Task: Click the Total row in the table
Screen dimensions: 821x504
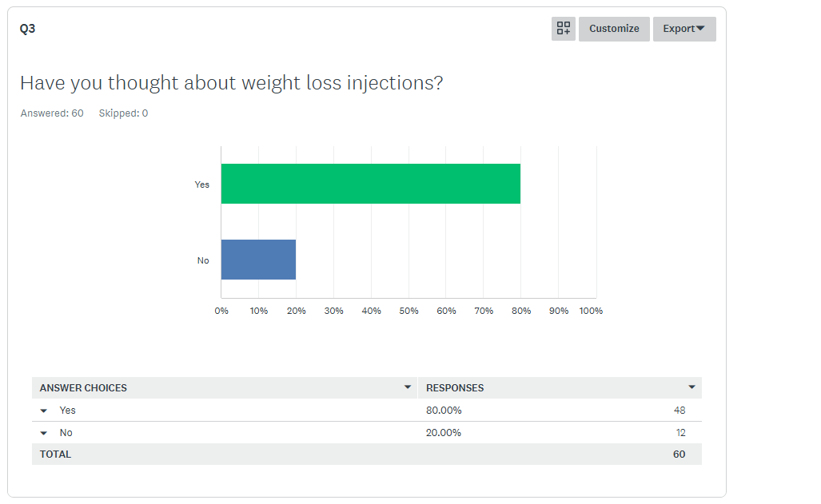Action: click(55, 454)
